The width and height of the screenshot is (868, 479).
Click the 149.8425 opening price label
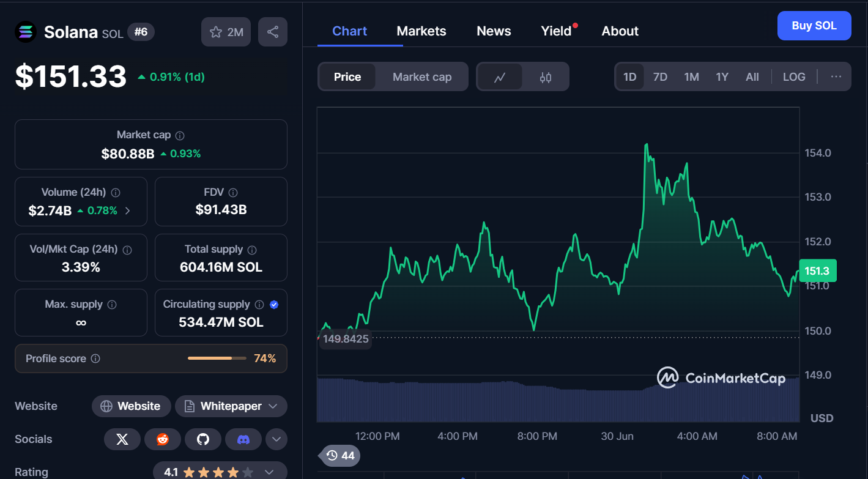[346, 339]
